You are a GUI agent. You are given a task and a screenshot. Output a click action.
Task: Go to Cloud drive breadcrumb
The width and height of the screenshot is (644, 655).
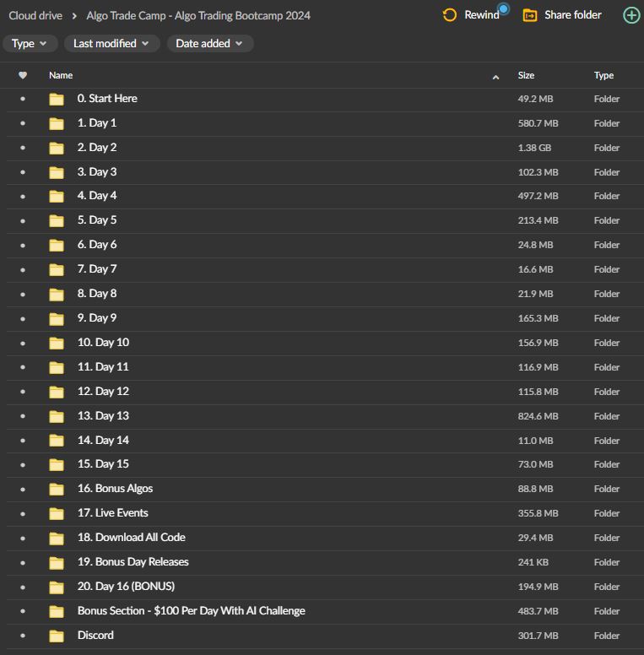tap(35, 15)
